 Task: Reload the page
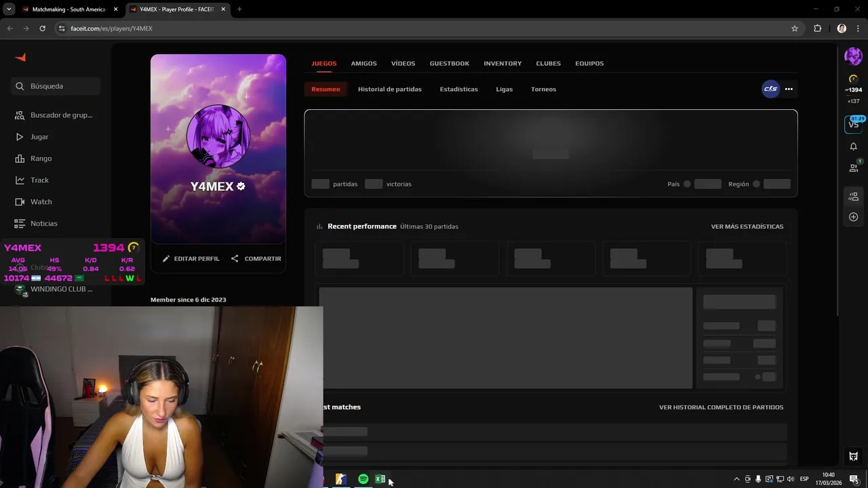42,28
